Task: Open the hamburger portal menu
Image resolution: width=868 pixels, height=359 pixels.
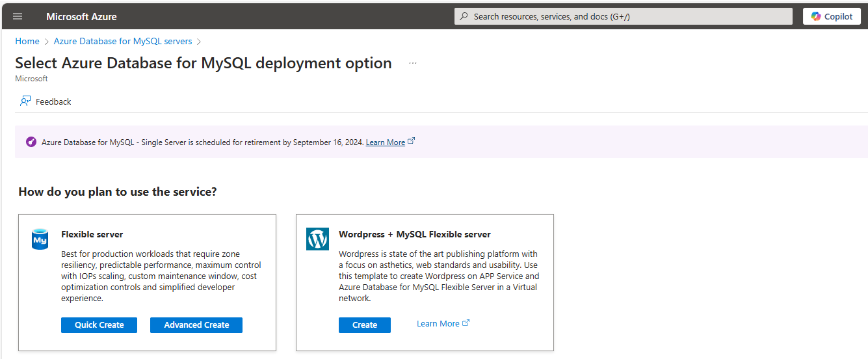Action: (18, 16)
